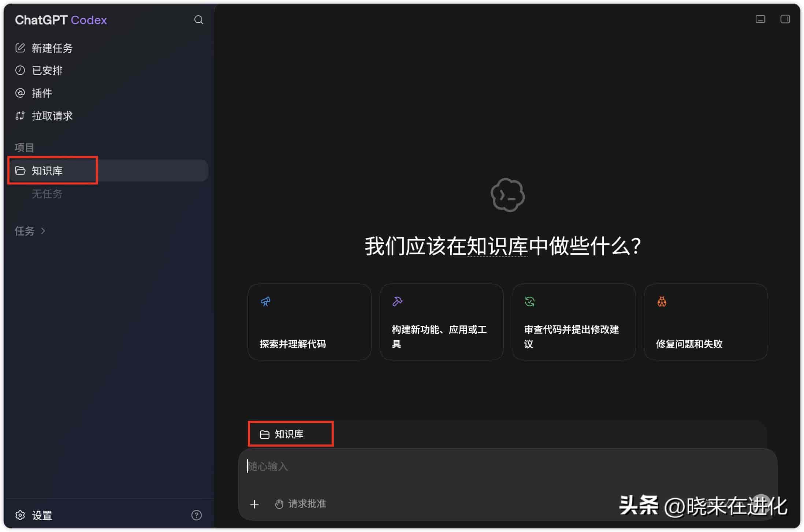Click the hammer icon on build card
This screenshot has height=532, width=804.
[397, 301]
